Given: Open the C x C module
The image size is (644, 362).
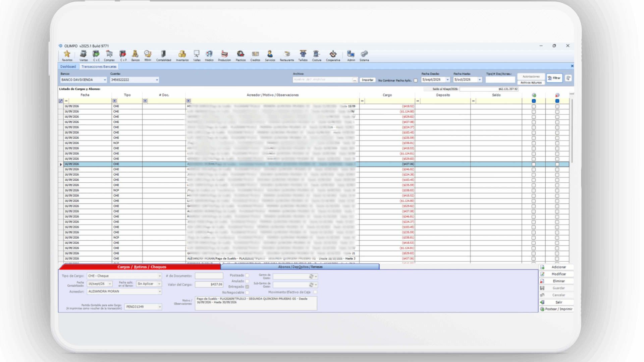Looking at the screenshot, I should (96, 56).
